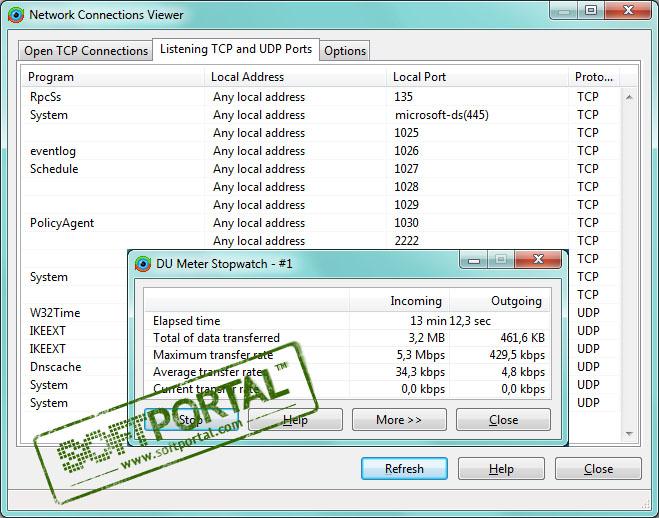Click the Incoming column header in Stopwatch
The width and height of the screenshot is (659, 518).
pos(400,300)
